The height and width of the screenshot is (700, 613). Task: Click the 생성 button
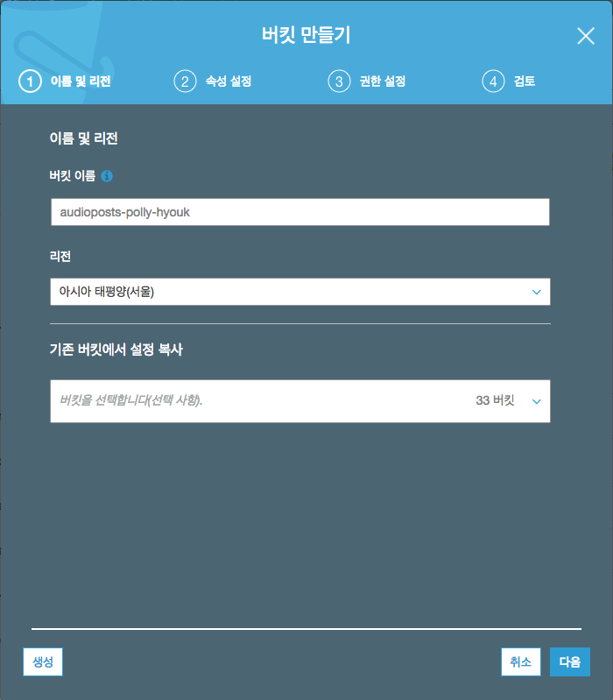click(x=43, y=661)
